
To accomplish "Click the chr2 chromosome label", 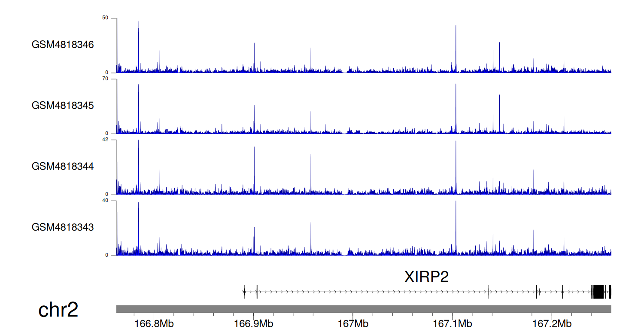I will pos(58,310).
